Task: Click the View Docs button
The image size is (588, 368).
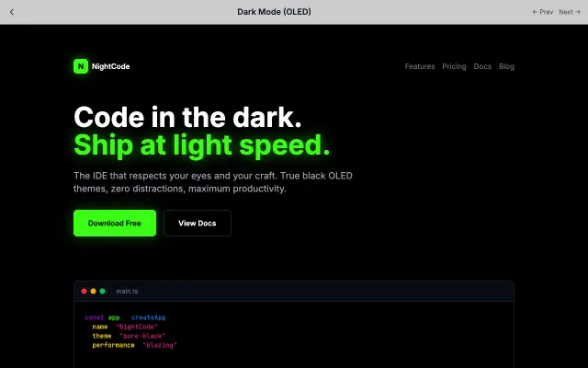Action: pos(198,223)
